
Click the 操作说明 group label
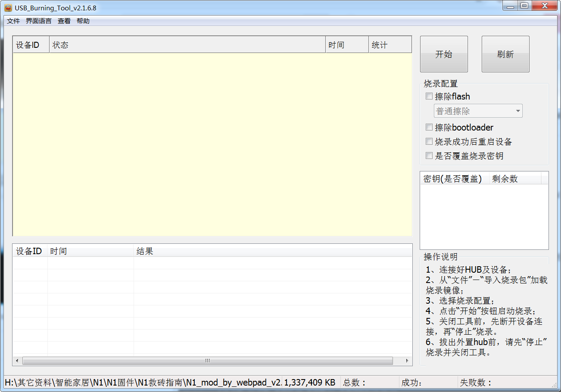[441, 257]
